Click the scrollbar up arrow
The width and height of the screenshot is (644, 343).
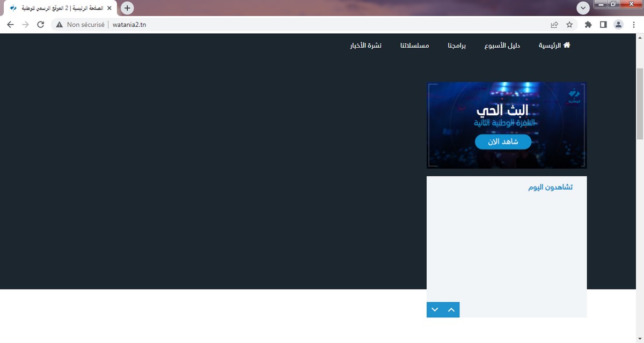(639, 38)
